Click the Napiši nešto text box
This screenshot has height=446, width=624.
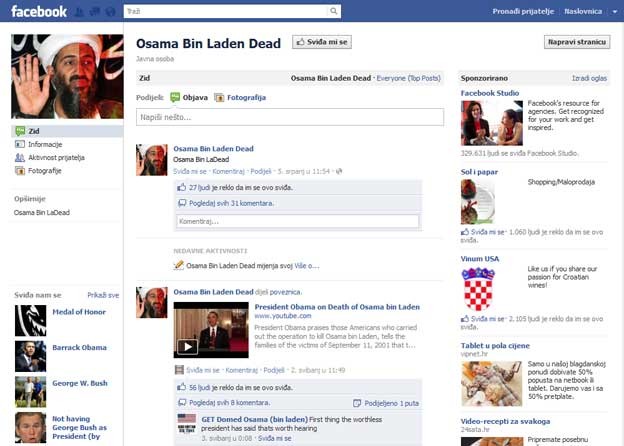(290, 117)
